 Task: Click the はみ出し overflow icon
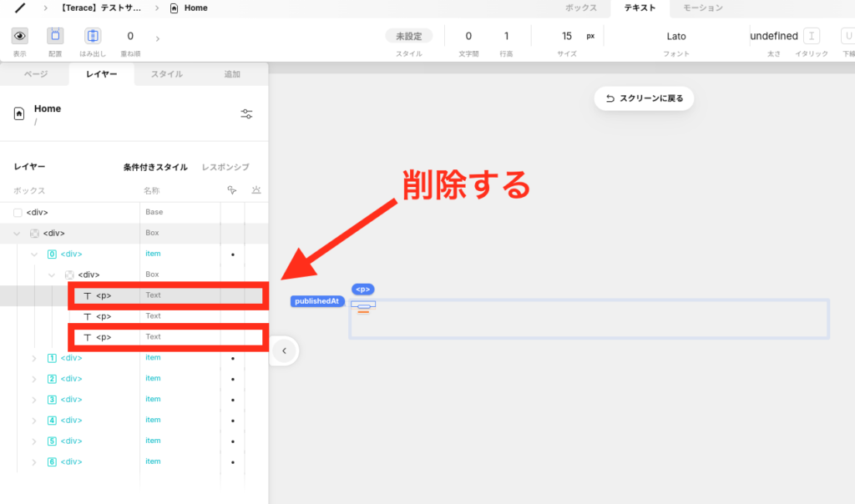pyautogui.click(x=93, y=36)
